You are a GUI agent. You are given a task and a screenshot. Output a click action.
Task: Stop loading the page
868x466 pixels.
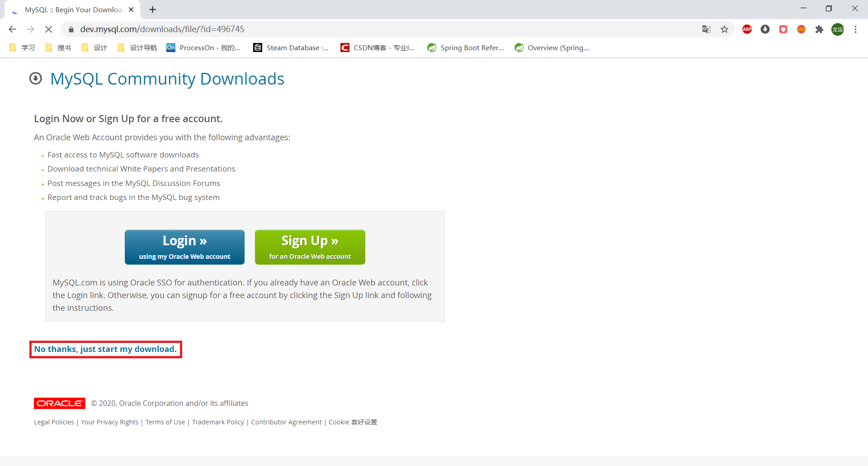48,29
